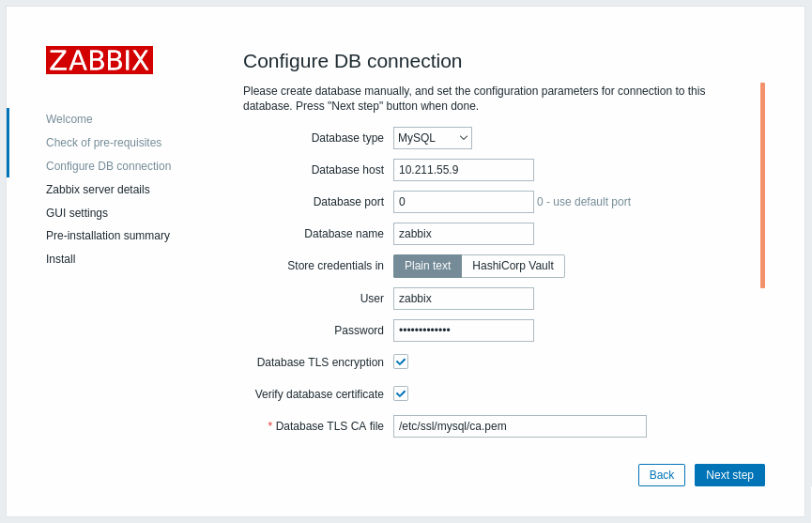Image resolution: width=812 pixels, height=523 pixels.
Task: Click the Back button
Action: pyautogui.click(x=661, y=475)
